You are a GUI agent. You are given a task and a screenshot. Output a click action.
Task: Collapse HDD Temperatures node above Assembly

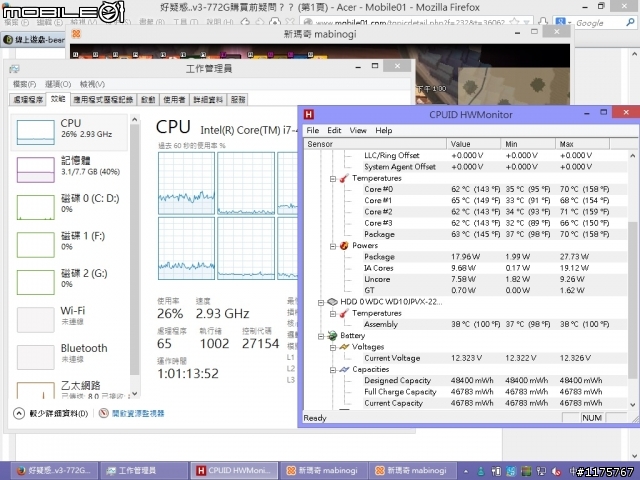[x=333, y=314]
